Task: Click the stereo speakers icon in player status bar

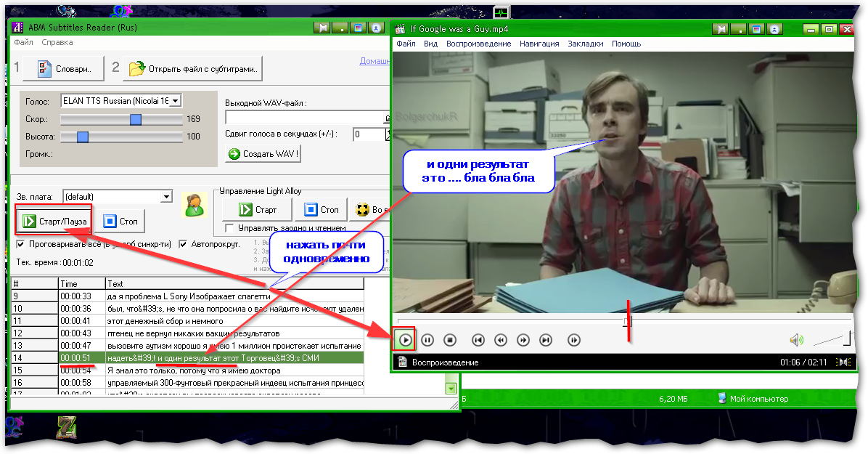Action: click(x=844, y=362)
